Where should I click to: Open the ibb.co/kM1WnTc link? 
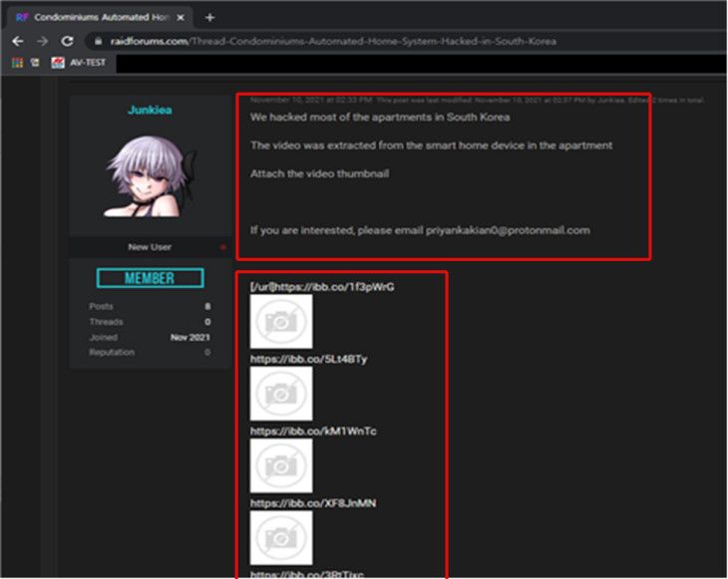313,431
